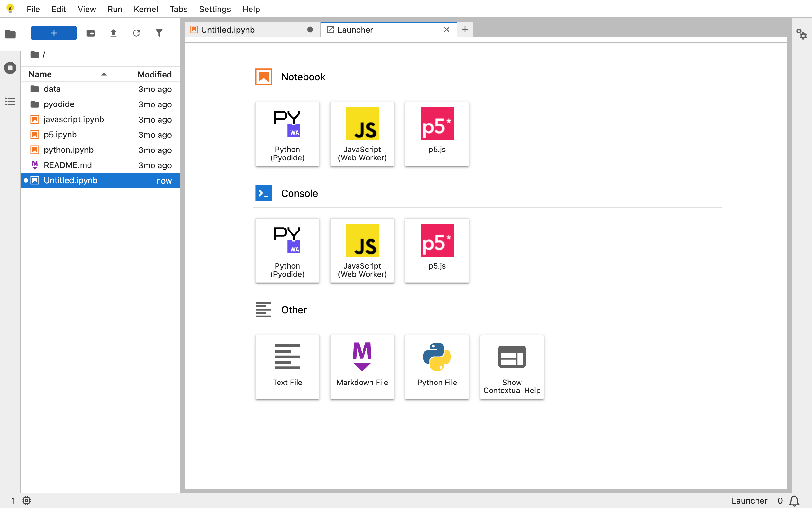Launch Python (Pyodide) notebook
This screenshot has height=508, width=812.
pos(287,134)
